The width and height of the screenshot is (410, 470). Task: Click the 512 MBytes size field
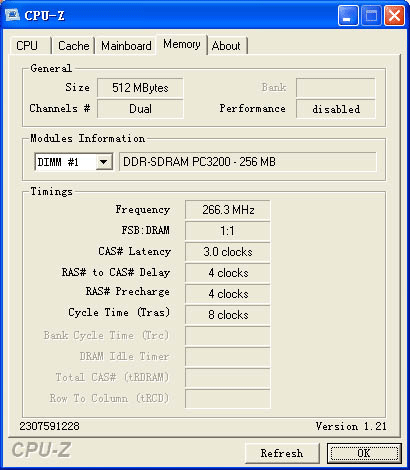coord(140,88)
